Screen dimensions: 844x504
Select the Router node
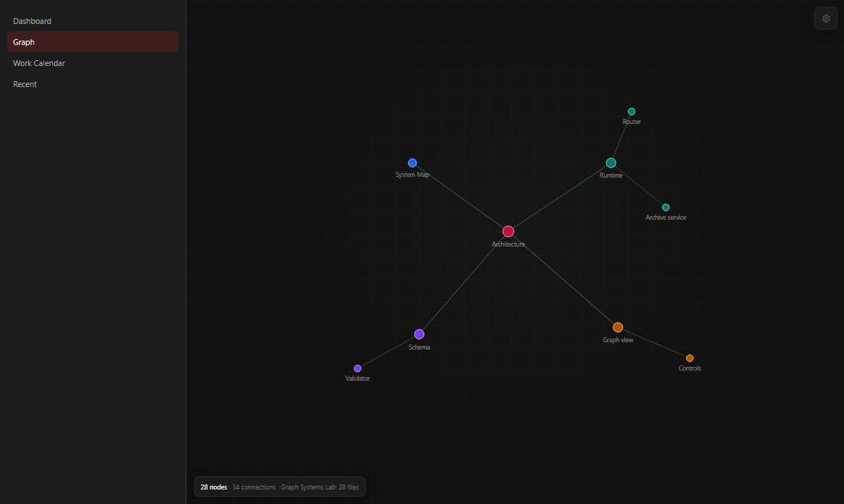[632, 112]
